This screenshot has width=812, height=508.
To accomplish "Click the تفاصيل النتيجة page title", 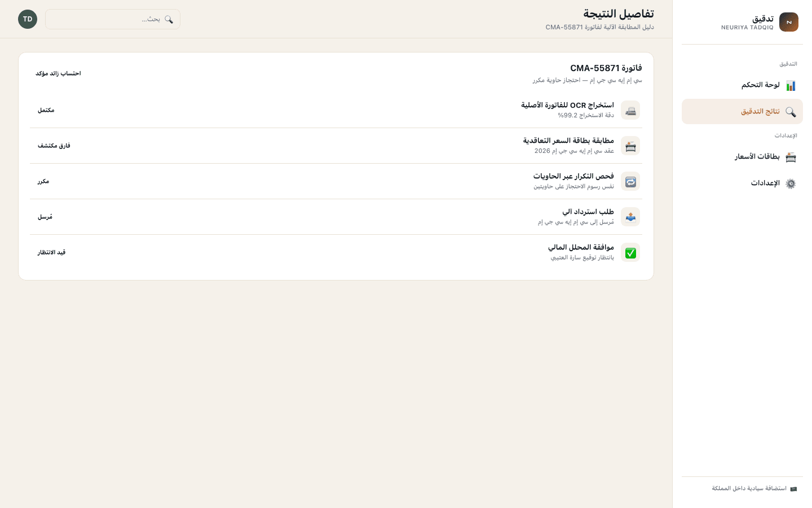I will pos(619,14).
